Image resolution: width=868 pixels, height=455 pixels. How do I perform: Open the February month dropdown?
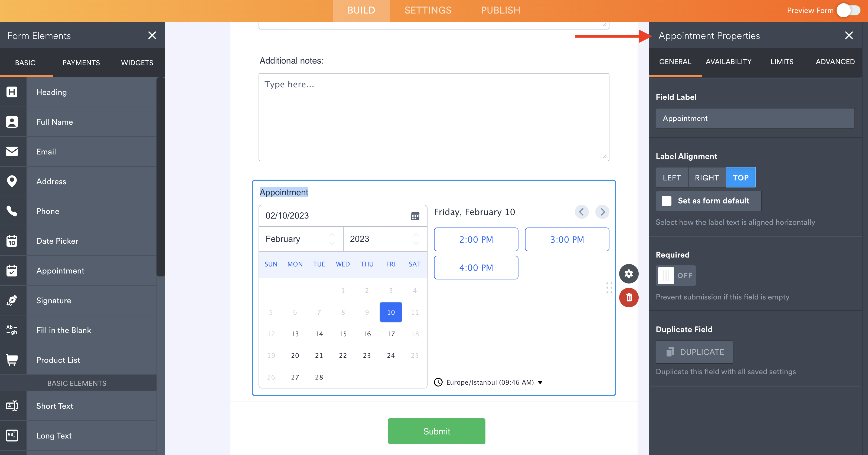click(301, 239)
